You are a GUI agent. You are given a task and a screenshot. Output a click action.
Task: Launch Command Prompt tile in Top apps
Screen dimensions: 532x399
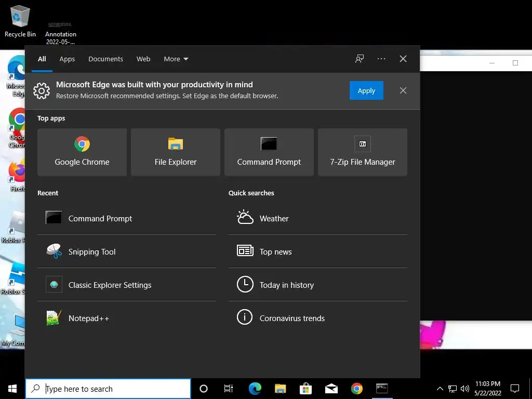coord(269,152)
